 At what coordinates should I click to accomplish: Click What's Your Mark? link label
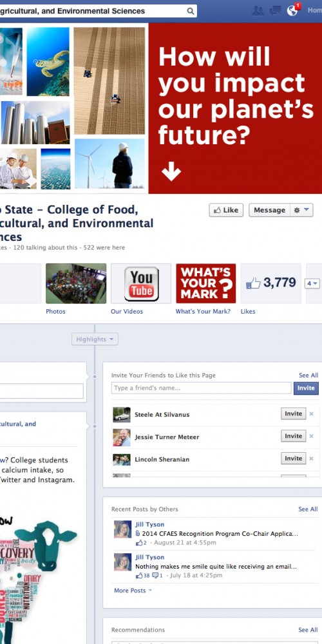[x=203, y=311]
